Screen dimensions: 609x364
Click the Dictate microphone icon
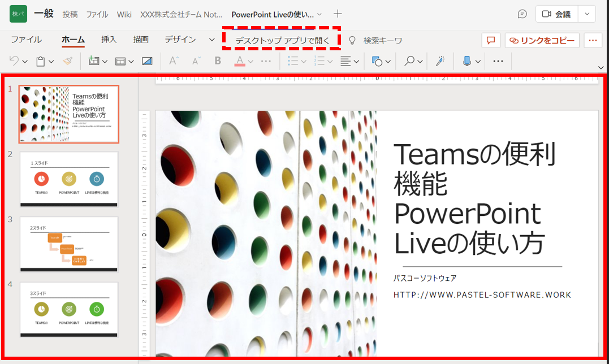(x=467, y=61)
